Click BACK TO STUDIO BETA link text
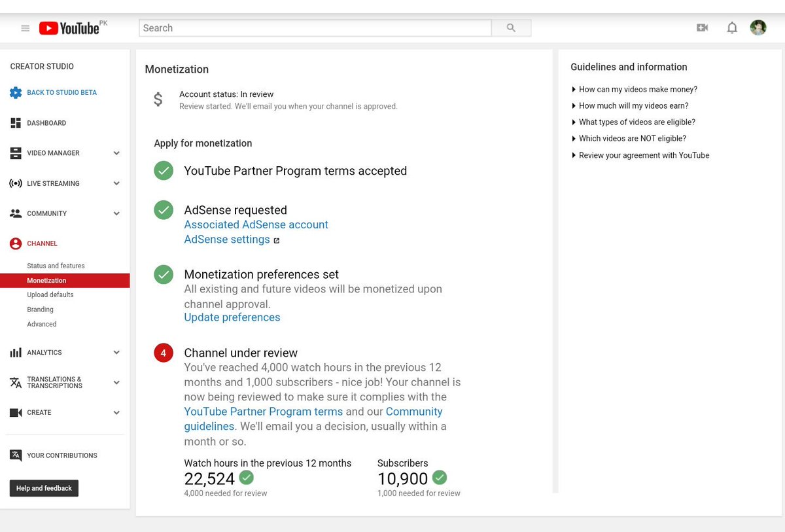The width and height of the screenshot is (785, 532). click(61, 92)
